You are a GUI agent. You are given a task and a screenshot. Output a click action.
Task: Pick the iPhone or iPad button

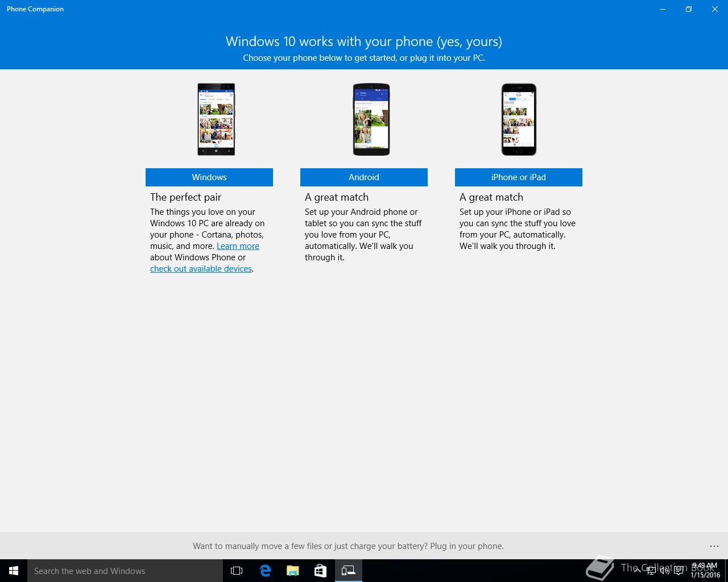519,177
